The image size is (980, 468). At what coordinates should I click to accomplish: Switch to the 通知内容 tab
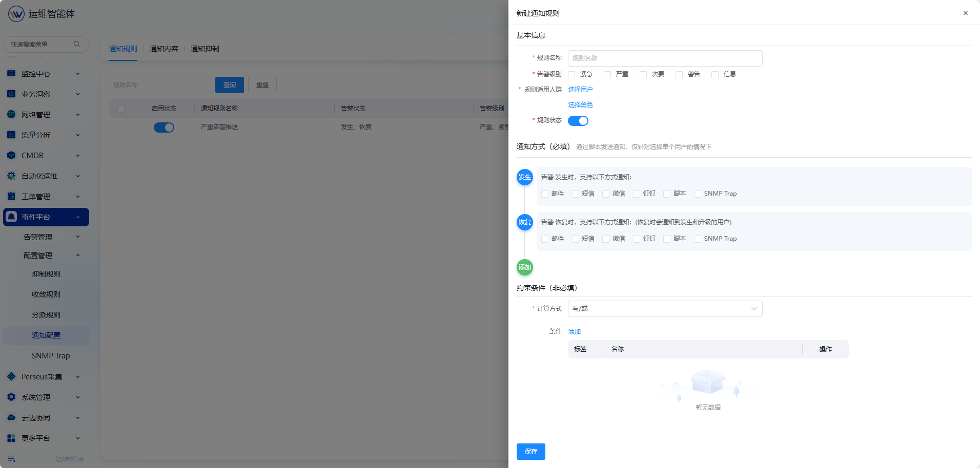tap(164, 49)
